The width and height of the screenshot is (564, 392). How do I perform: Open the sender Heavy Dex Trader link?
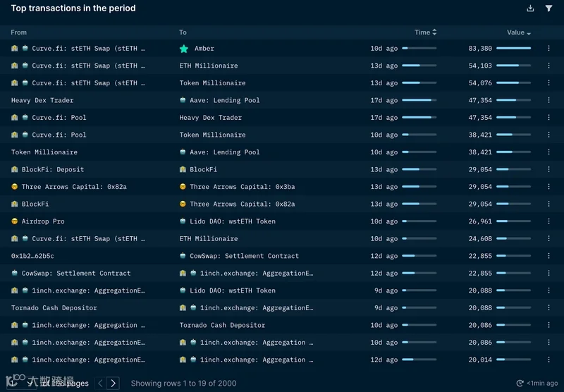click(x=42, y=100)
